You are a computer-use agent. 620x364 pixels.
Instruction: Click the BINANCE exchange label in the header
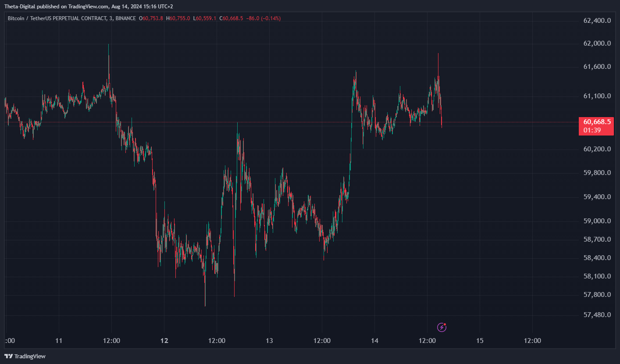125,18
